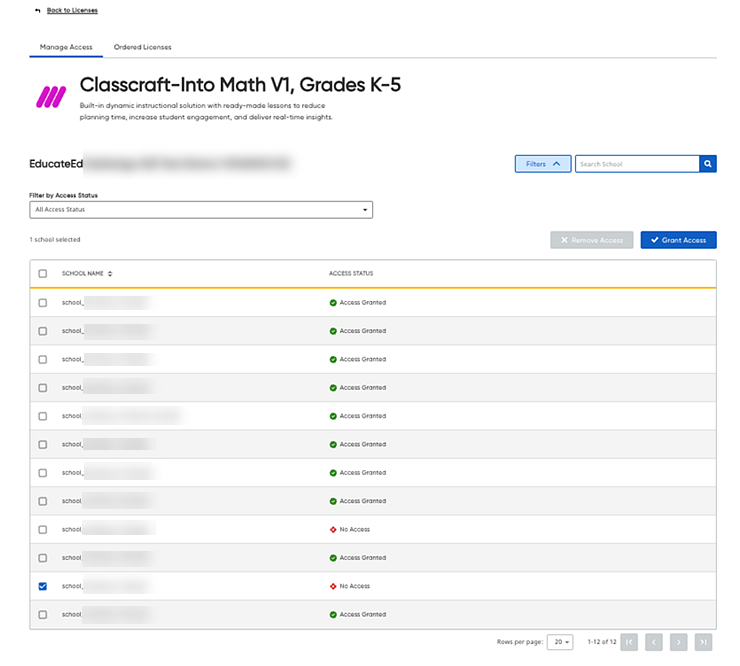This screenshot has width=740, height=666.
Task: Open the All Access Status dropdown
Action: pyautogui.click(x=201, y=210)
